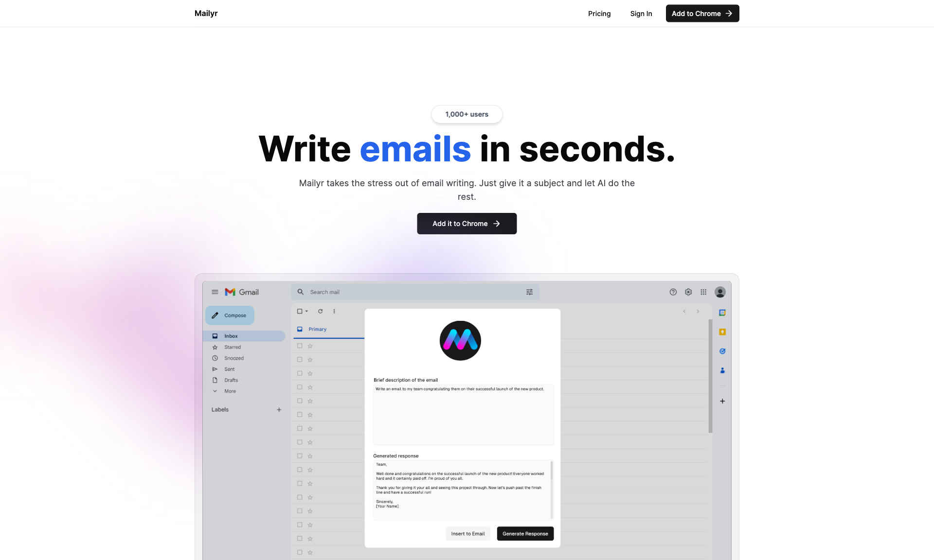Image resolution: width=934 pixels, height=560 pixels.
Task: Click Add it to Chrome button
Action: click(467, 223)
